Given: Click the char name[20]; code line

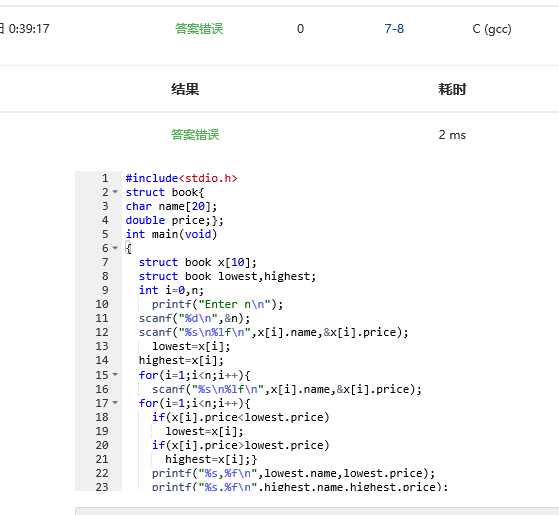Looking at the screenshot, I should [171, 206].
